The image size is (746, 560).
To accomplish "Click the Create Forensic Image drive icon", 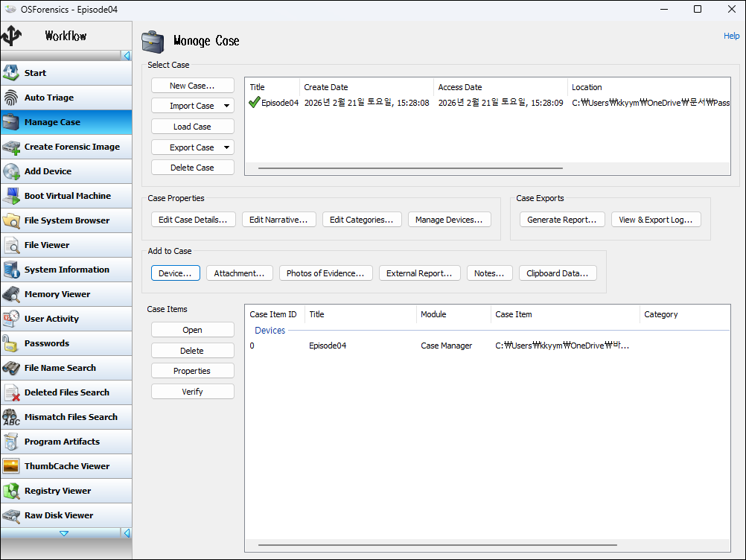I will click(x=11, y=147).
